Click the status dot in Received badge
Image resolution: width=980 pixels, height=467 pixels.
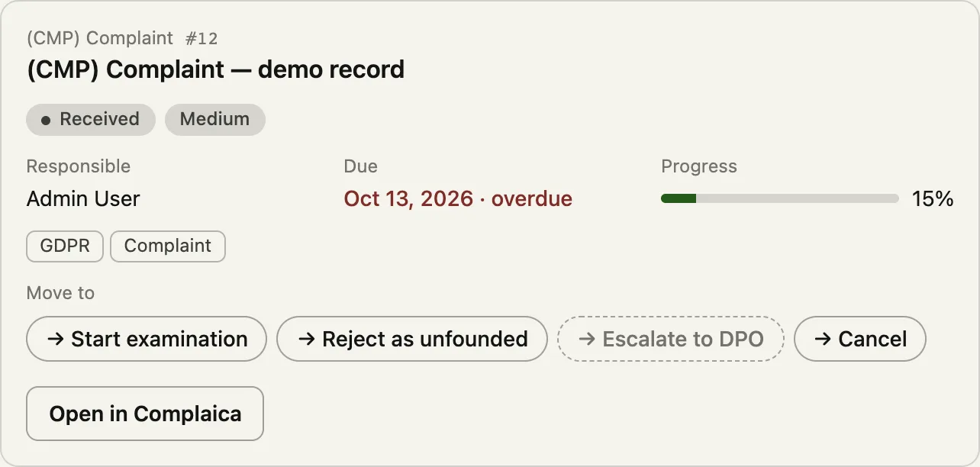coord(46,120)
